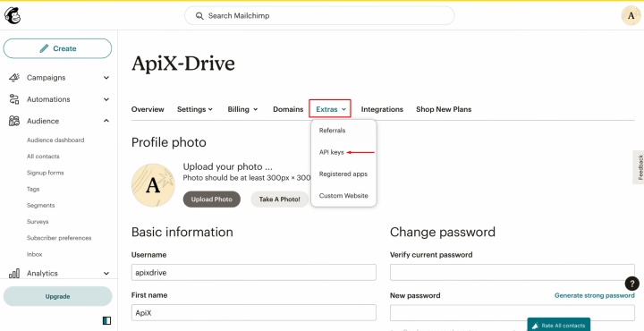644x331 pixels.
Task: Focus the Search Mailchimp field
Action: point(319,16)
